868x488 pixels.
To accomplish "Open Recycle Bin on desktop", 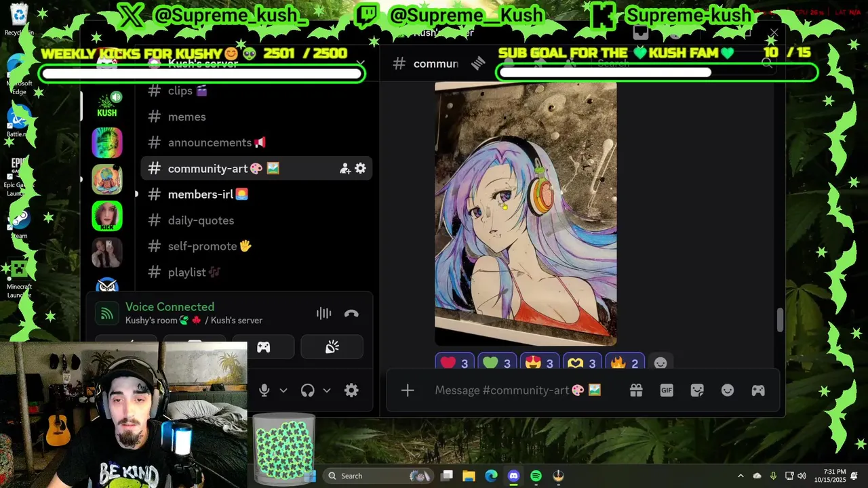I will pyautogui.click(x=19, y=19).
